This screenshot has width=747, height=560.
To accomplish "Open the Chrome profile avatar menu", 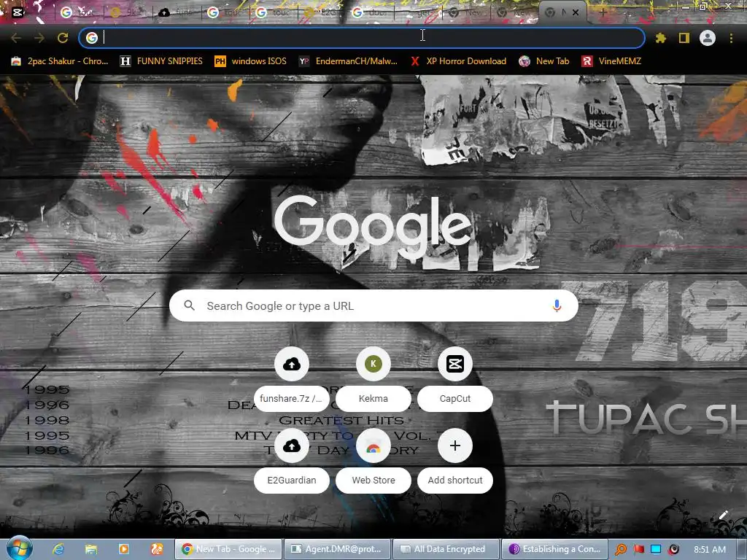I will [708, 38].
